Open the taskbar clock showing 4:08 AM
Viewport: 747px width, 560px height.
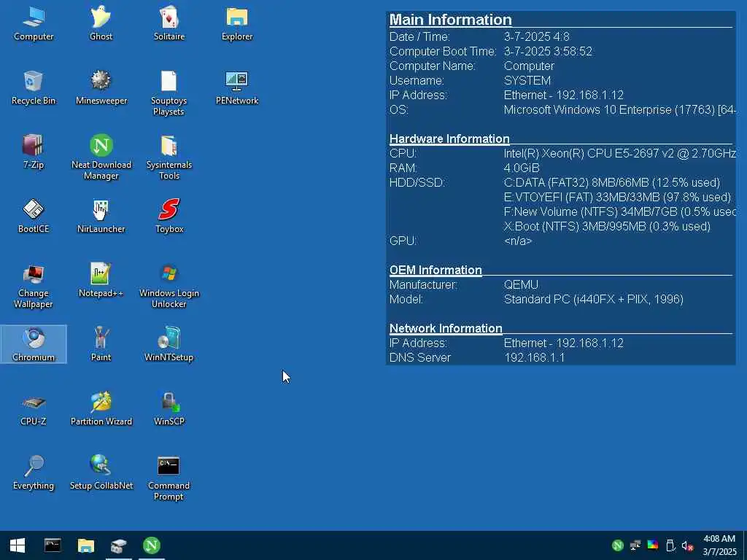[x=719, y=545]
